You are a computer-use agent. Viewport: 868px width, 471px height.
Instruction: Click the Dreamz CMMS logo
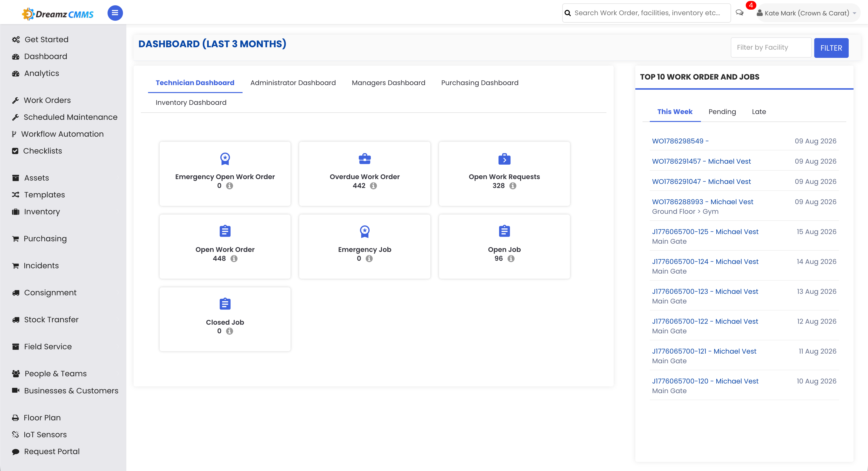pyautogui.click(x=58, y=14)
